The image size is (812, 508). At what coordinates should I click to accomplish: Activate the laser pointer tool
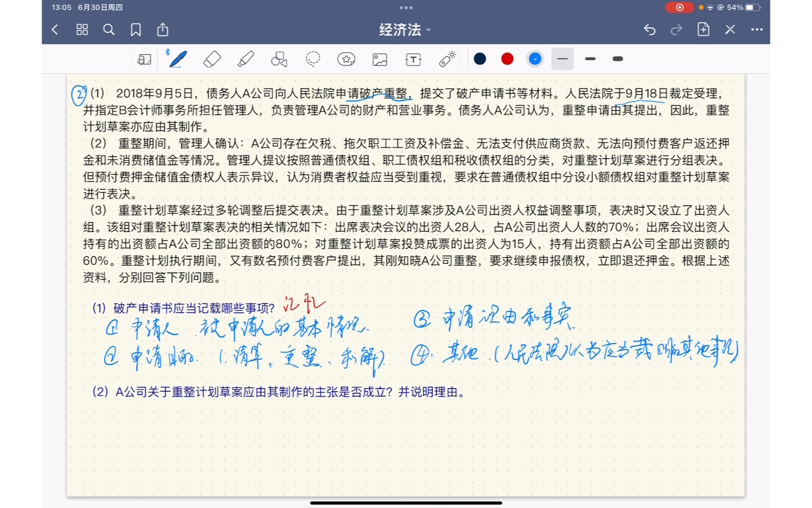447,59
